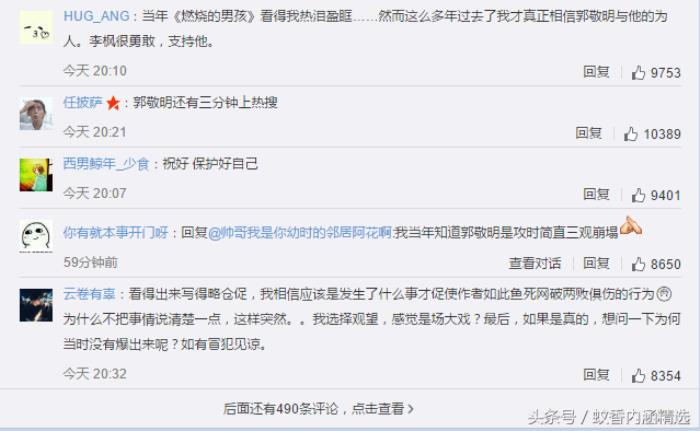Click thumbs-up icon next to 10389
This screenshot has height=431, width=700.
coord(631,134)
